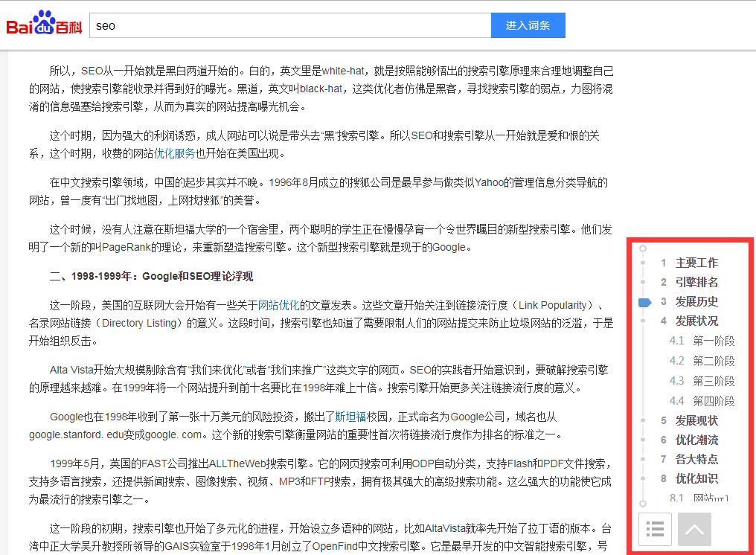Open the 斯坦福 link
Viewport: 756px width, 555px height.
[350, 417]
